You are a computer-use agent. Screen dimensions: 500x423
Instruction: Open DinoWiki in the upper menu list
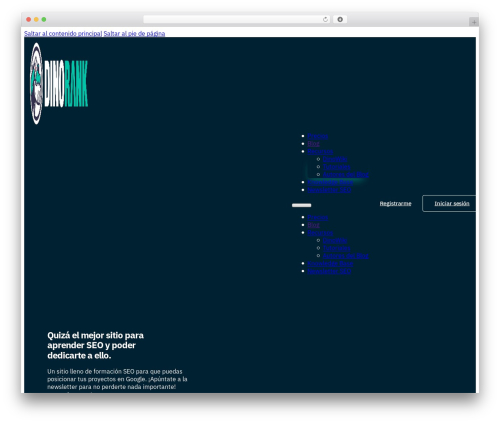click(x=335, y=159)
